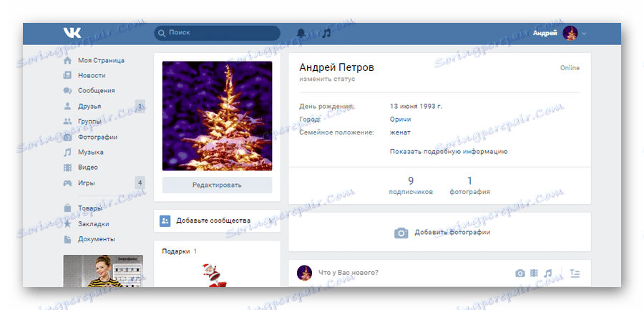Click Добавьте сообщества block
This screenshot has width=644, height=310.
click(217, 221)
